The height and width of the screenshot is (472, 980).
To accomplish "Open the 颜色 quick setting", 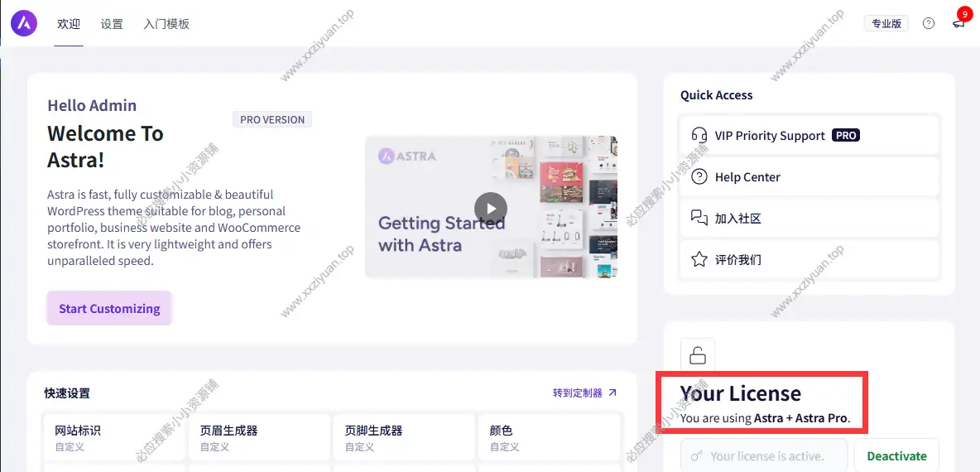I will pos(548,437).
